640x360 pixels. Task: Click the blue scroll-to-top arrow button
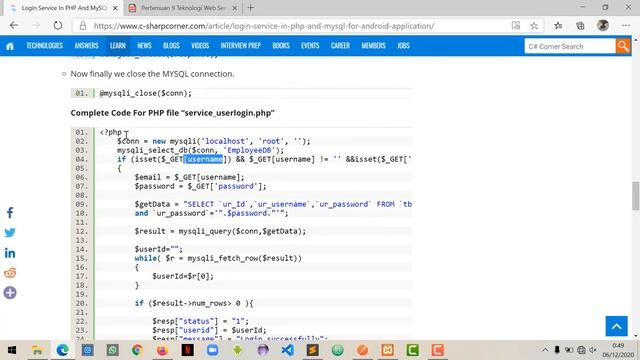pyautogui.click(x=616, y=326)
